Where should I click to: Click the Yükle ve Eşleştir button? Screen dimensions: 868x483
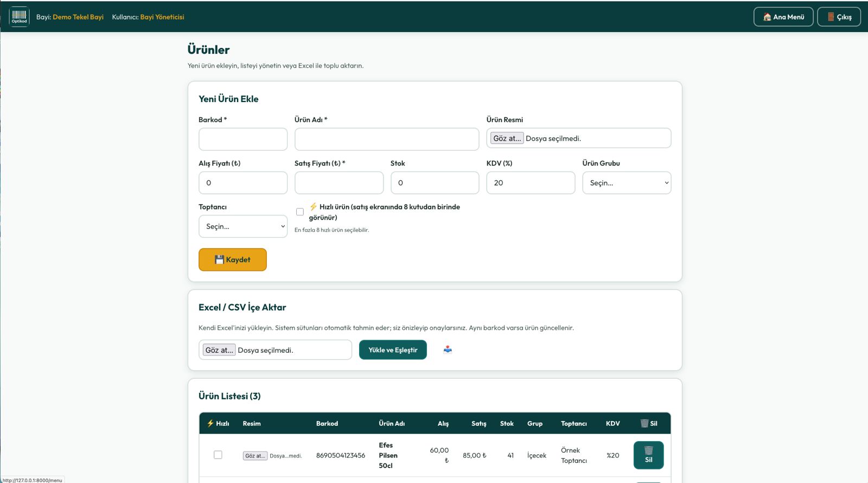(x=393, y=350)
